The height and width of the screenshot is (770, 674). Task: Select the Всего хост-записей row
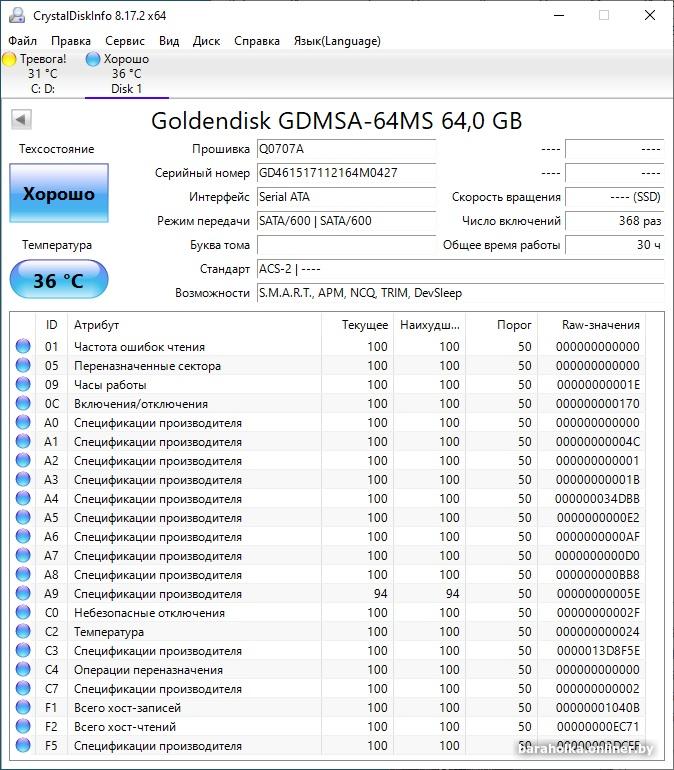click(x=328, y=707)
